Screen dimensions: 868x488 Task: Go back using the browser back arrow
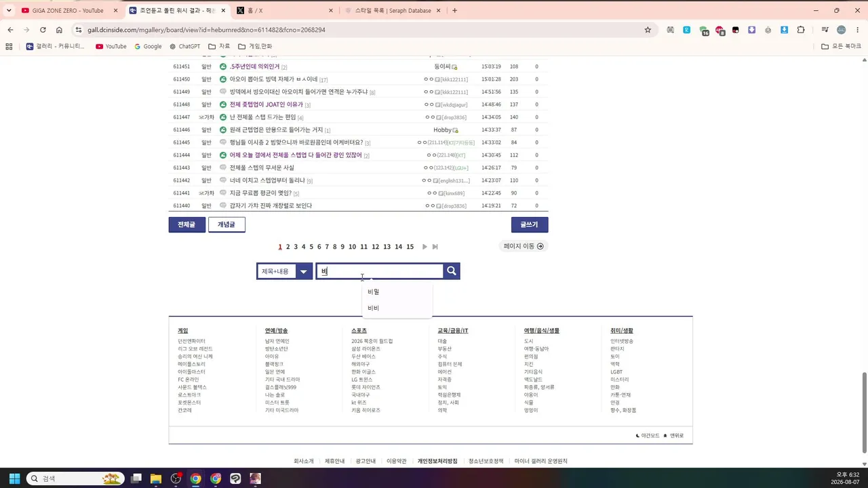click(10, 30)
